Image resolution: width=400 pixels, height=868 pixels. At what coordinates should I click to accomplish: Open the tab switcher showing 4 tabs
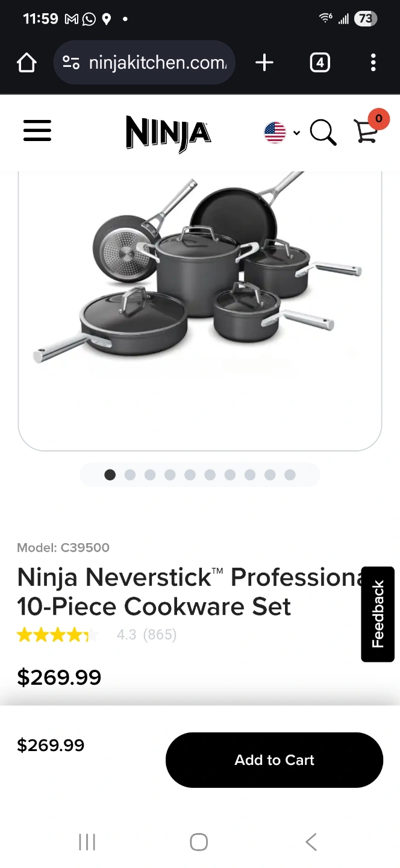[320, 63]
